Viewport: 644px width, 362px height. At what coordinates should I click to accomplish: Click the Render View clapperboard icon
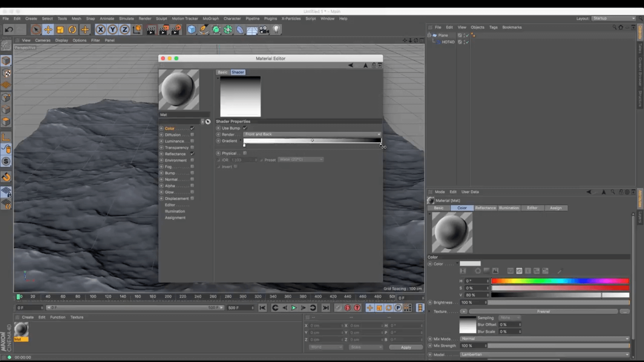click(151, 30)
